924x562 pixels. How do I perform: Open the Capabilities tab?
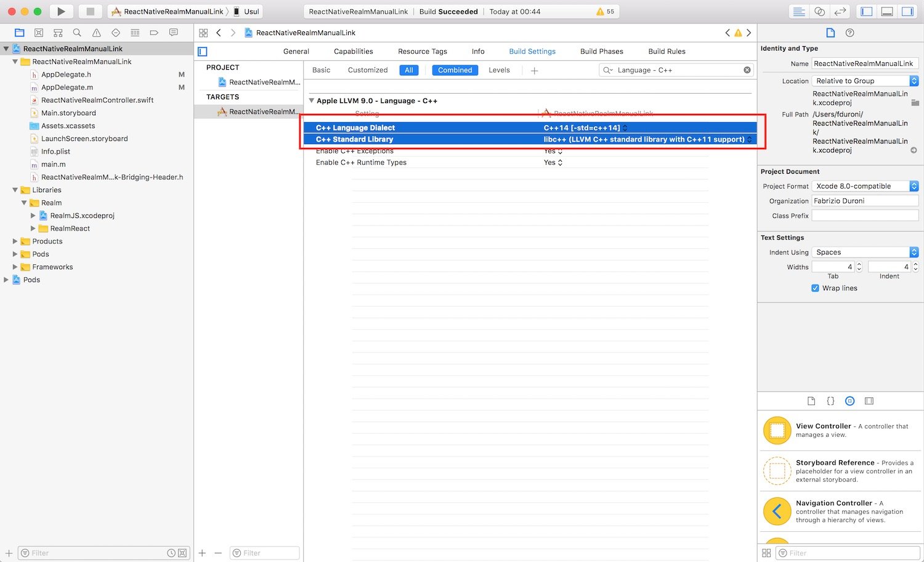click(x=354, y=52)
